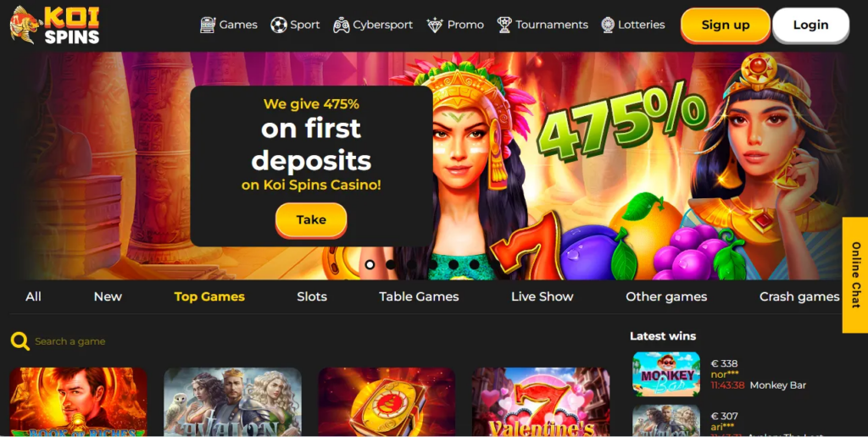Viewport: 868px width, 437px height.
Task: Click the soccer ball Sport icon
Action: pos(278,25)
